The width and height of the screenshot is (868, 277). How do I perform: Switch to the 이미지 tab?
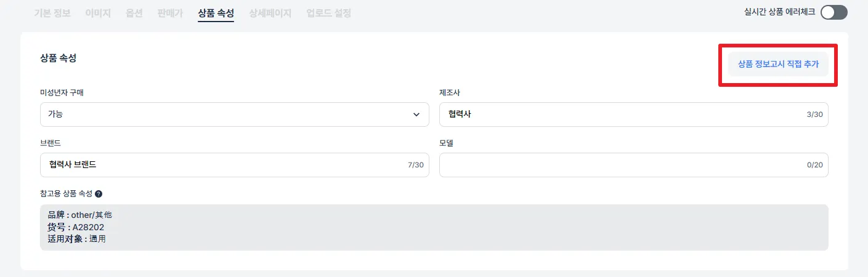tap(98, 12)
